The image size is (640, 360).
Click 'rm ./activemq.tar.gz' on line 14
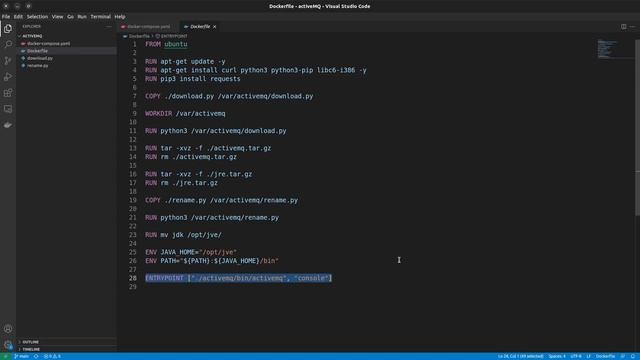click(x=198, y=157)
